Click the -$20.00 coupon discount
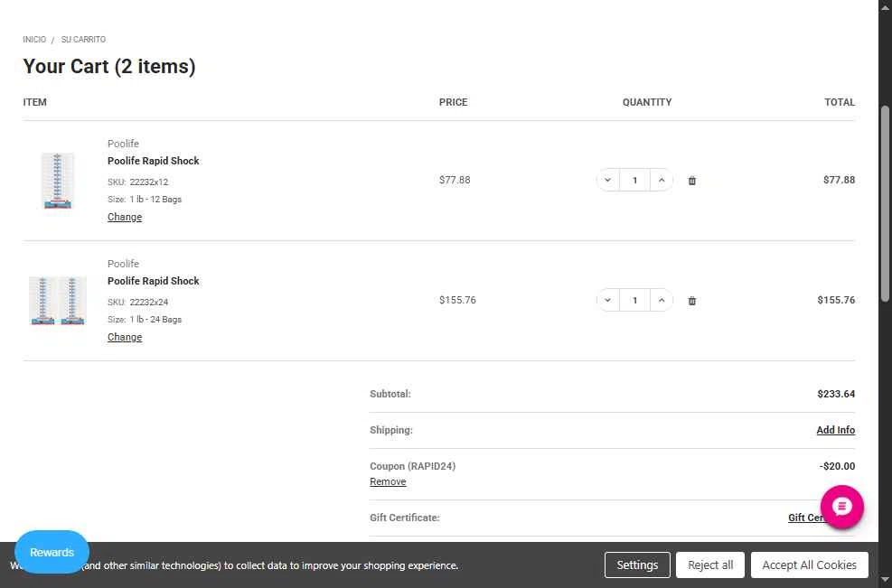The image size is (892, 588). [x=837, y=466]
